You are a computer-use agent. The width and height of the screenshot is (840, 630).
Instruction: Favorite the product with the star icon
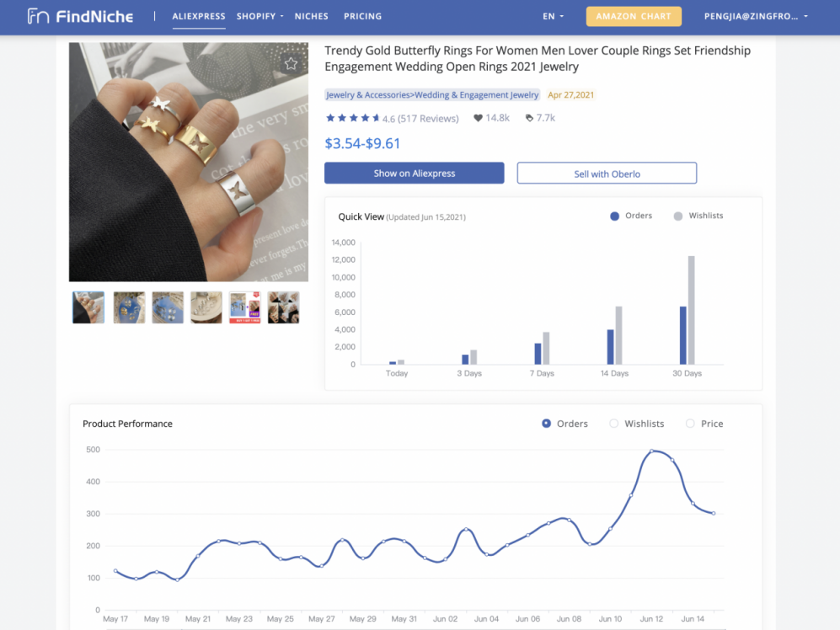click(291, 64)
